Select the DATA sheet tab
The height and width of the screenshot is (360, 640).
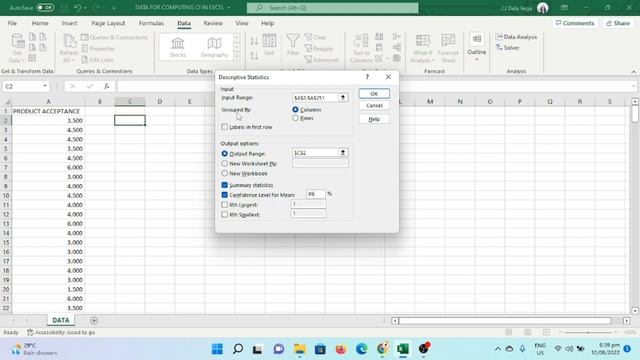tap(61, 320)
